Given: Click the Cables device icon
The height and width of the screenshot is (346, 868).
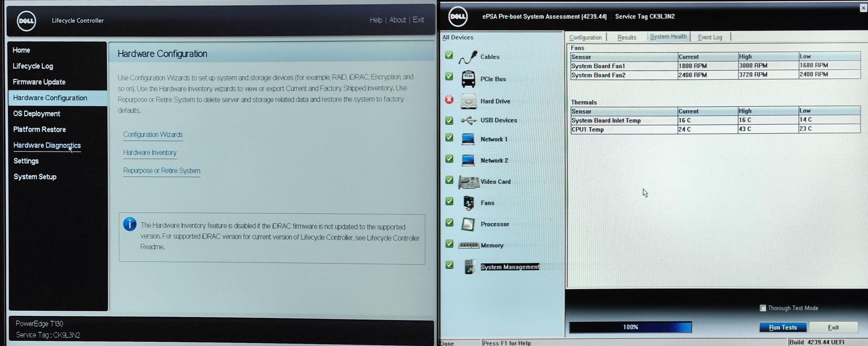Looking at the screenshot, I should point(468,57).
